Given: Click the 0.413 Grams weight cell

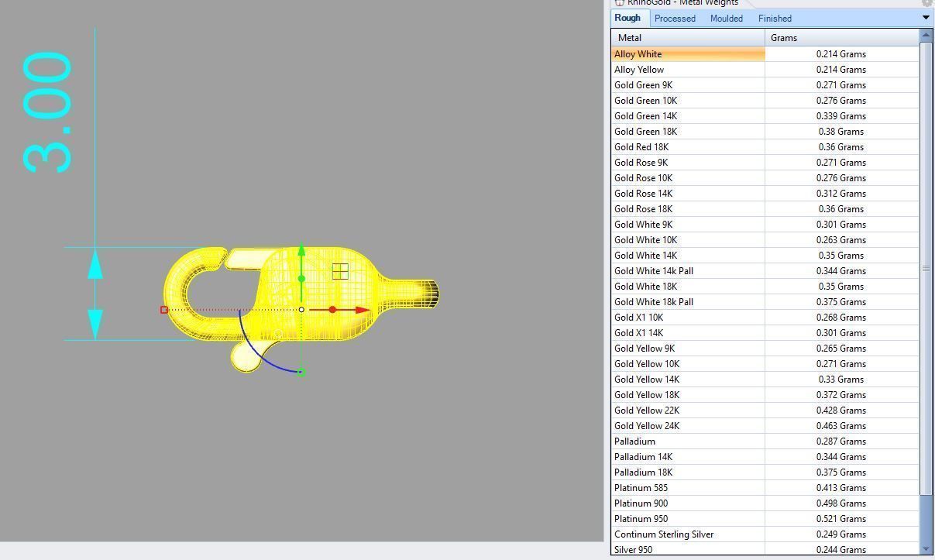Looking at the screenshot, I should pyautogui.click(x=841, y=488).
